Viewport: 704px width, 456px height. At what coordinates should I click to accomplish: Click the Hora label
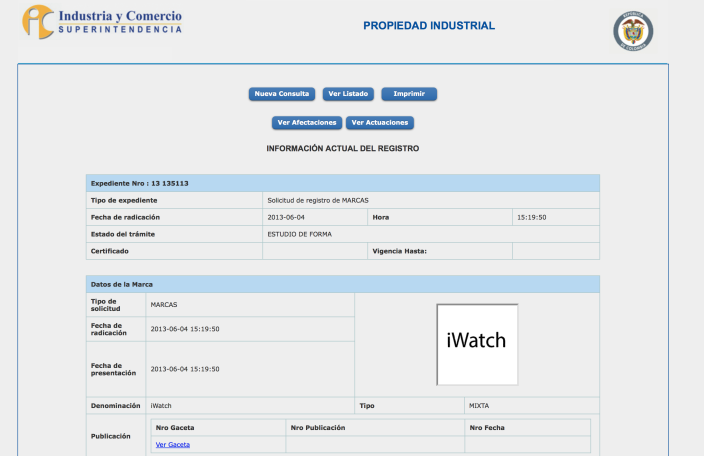[x=381, y=217]
